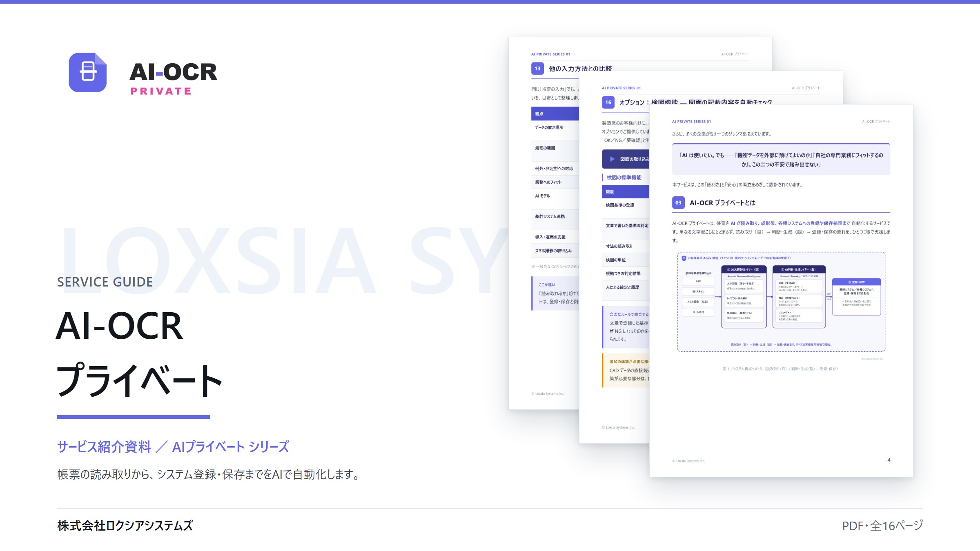Click the 検図の標準機能 heading on middle page

pyautogui.click(x=624, y=178)
